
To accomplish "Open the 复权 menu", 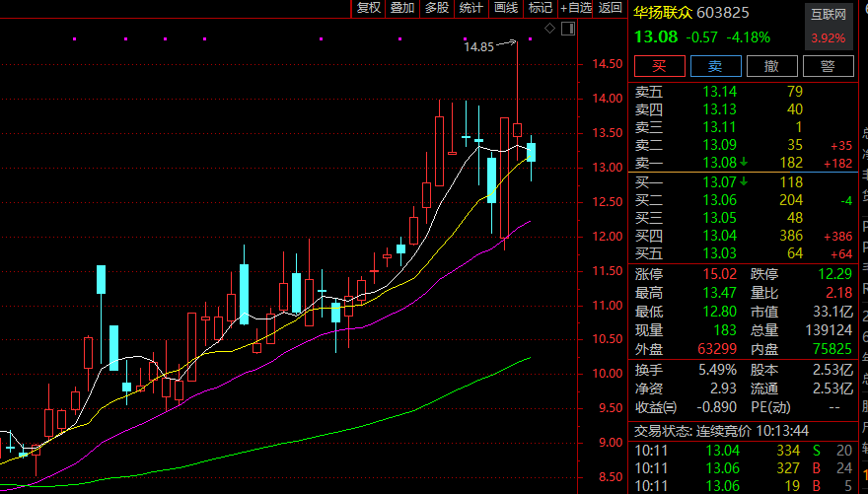I will [369, 8].
